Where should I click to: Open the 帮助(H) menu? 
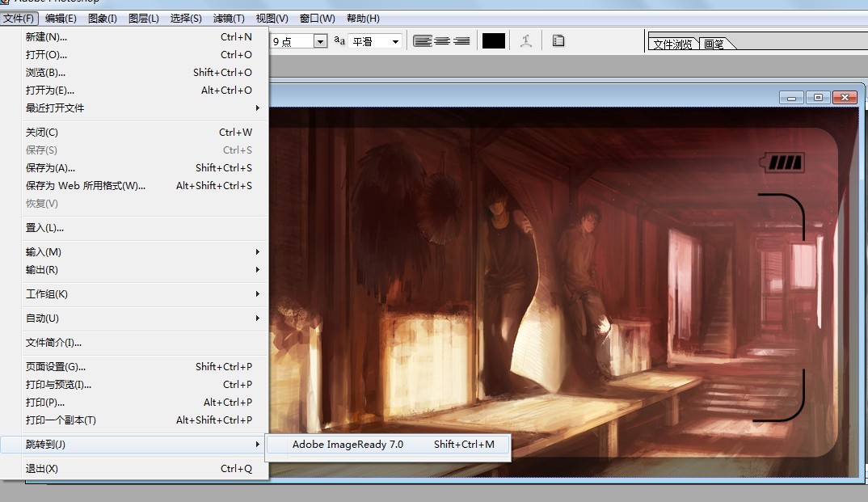[363, 19]
